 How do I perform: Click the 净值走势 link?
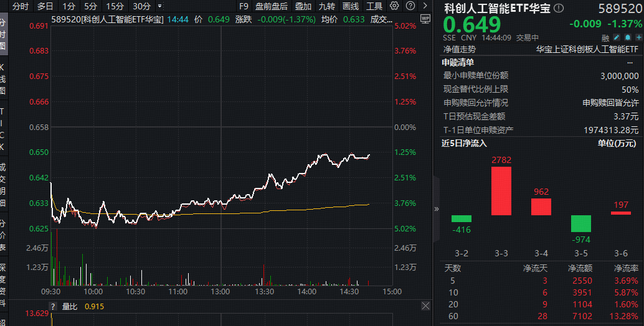460,49
